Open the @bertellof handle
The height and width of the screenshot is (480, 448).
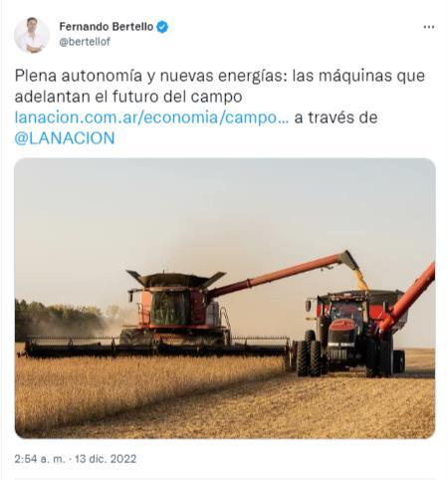85,42
